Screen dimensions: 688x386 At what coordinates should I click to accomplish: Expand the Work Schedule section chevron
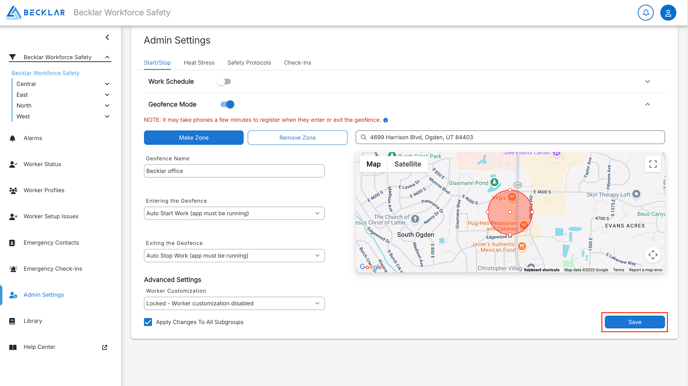click(x=647, y=82)
